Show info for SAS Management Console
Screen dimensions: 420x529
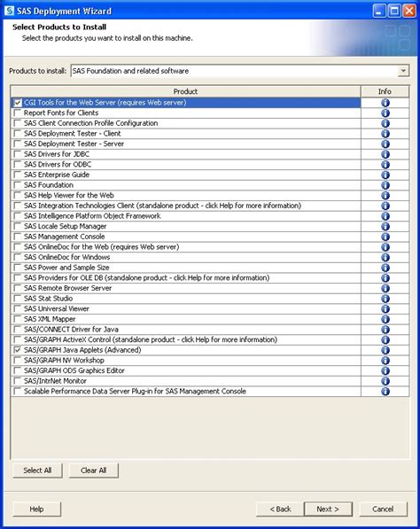click(385, 237)
